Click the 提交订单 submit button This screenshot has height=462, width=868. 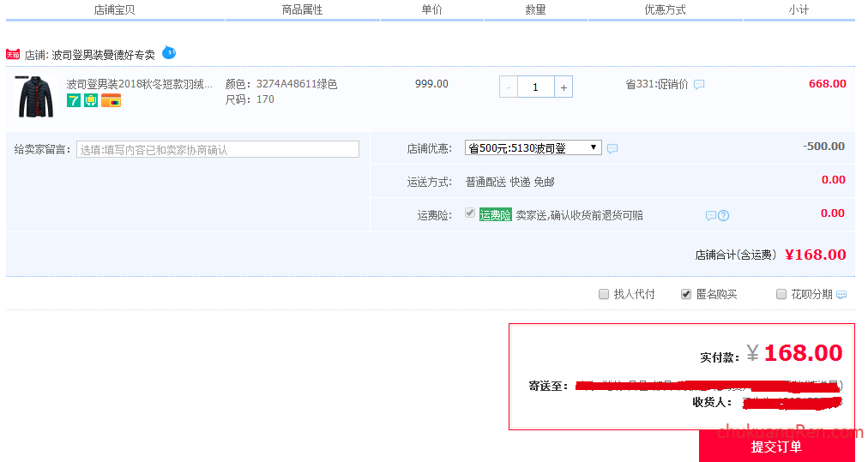coord(777,446)
